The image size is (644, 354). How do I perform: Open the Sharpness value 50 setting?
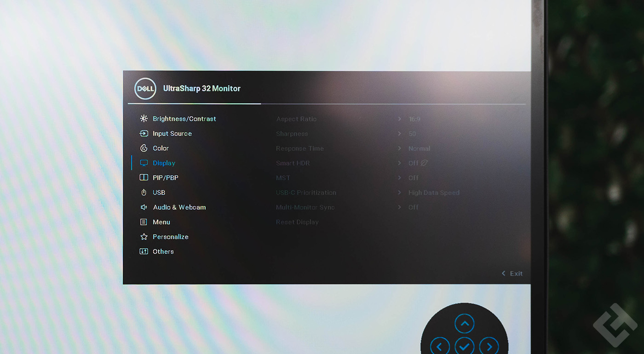pos(412,134)
